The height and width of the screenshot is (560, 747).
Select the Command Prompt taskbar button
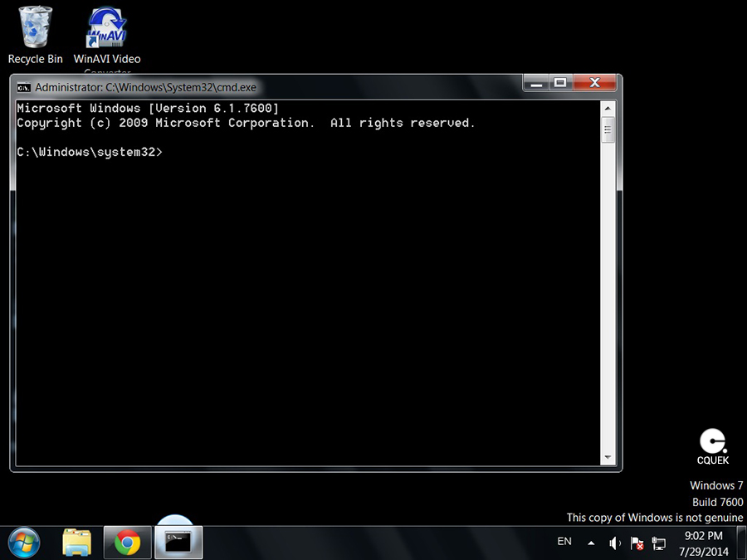click(178, 543)
